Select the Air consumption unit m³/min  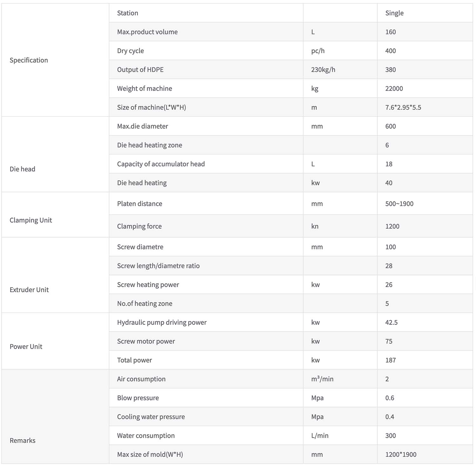coord(322,379)
